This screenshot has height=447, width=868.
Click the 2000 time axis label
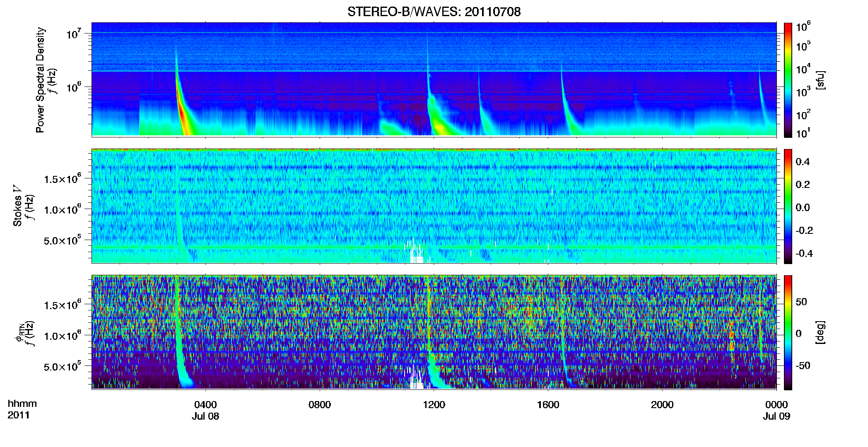pos(662,405)
